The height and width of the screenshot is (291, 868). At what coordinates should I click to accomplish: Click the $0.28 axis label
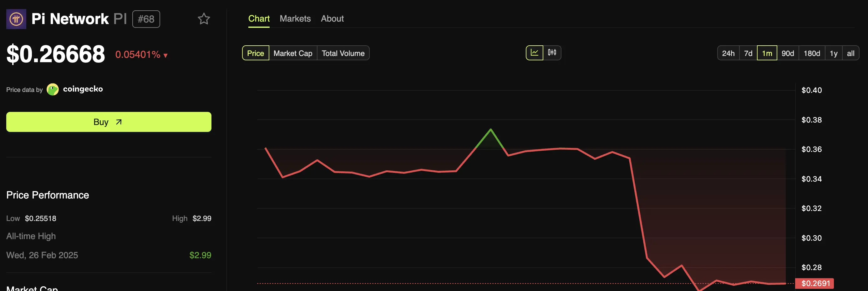coord(811,268)
